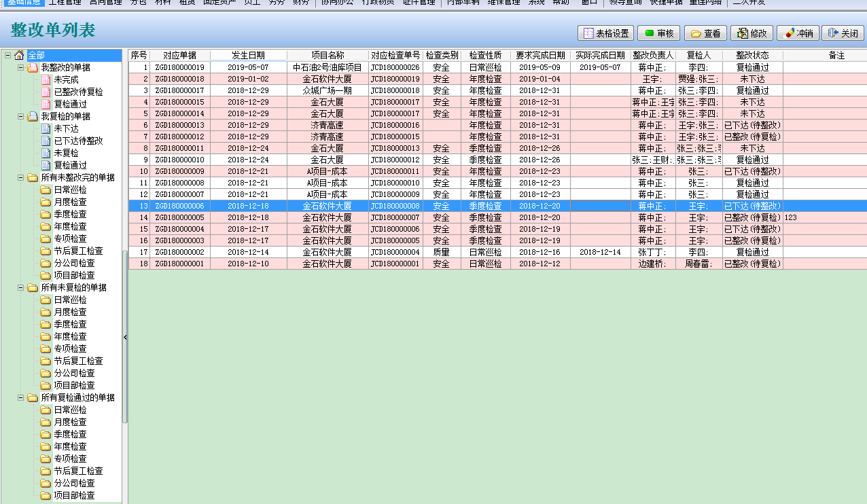The width and height of the screenshot is (867, 504).
Task: Click the edit icon on the Modify button
Action: 742,33
